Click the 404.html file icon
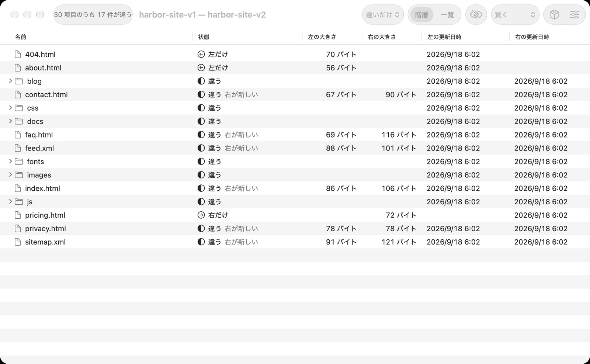 point(18,54)
